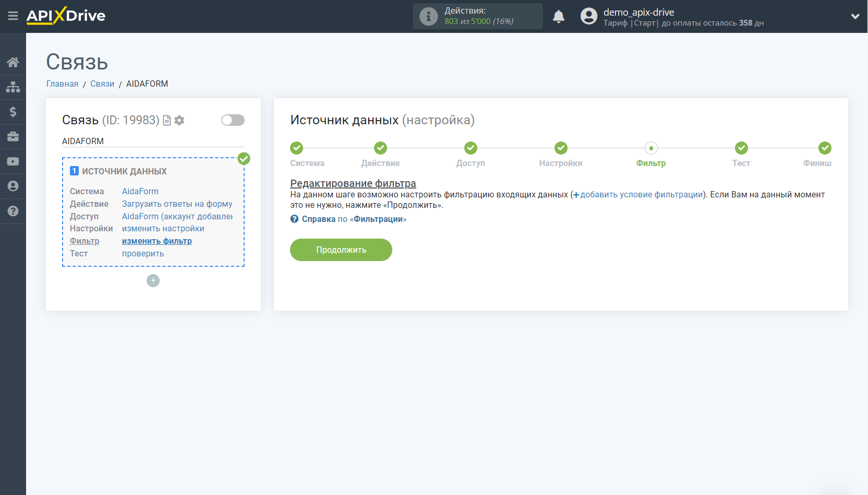Click добавить условие фильтрации link
868x495 pixels.
(x=637, y=195)
